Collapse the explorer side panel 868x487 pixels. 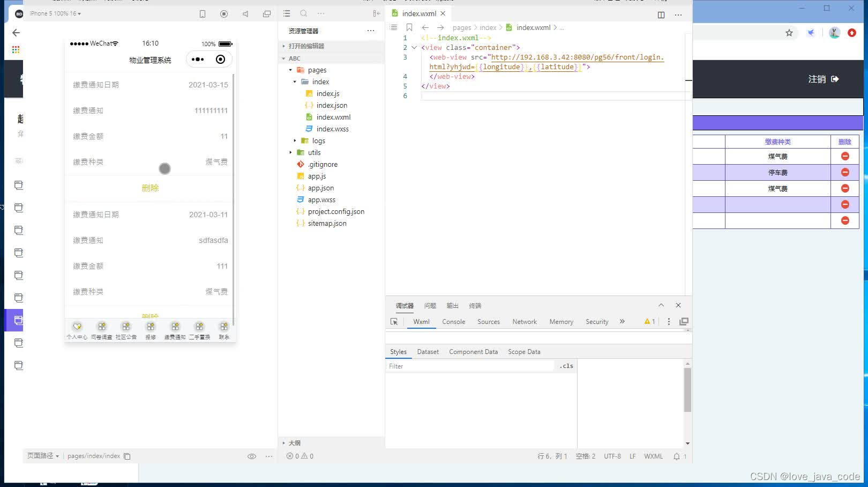pyautogui.click(x=377, y=13)
